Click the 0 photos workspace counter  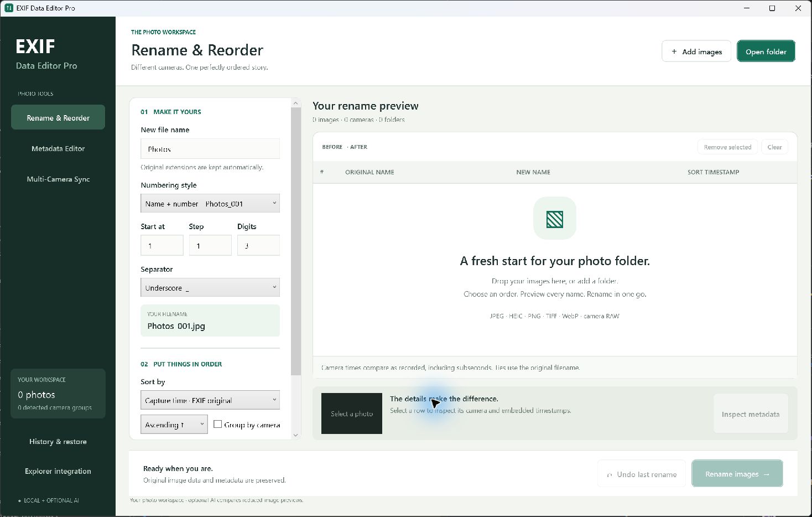coord(37,395)
